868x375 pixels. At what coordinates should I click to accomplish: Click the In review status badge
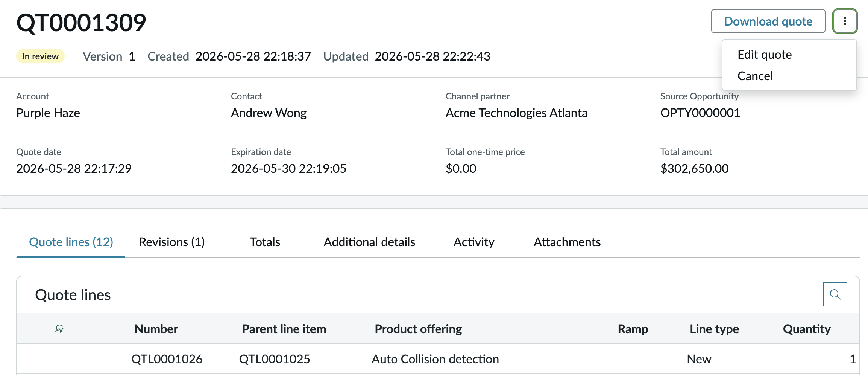point(40,56)
